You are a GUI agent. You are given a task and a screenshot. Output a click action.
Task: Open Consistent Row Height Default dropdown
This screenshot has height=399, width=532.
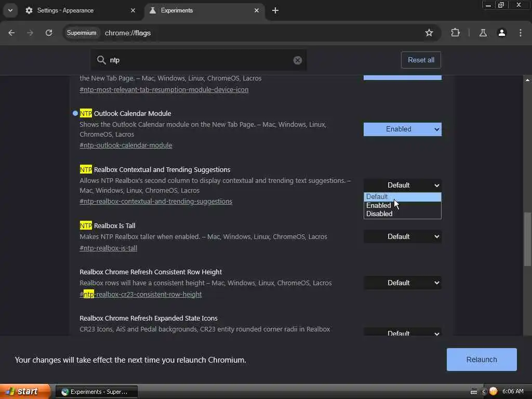pos(403,283)
